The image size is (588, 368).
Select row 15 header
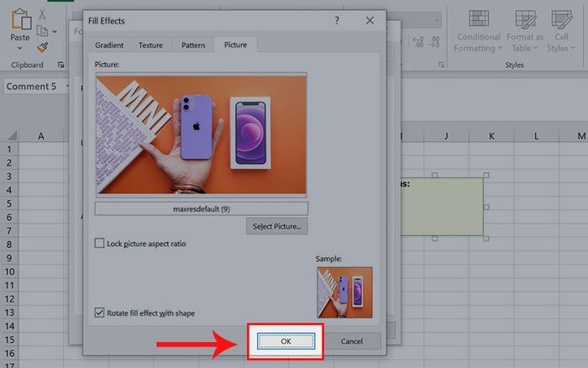point(9,340)
